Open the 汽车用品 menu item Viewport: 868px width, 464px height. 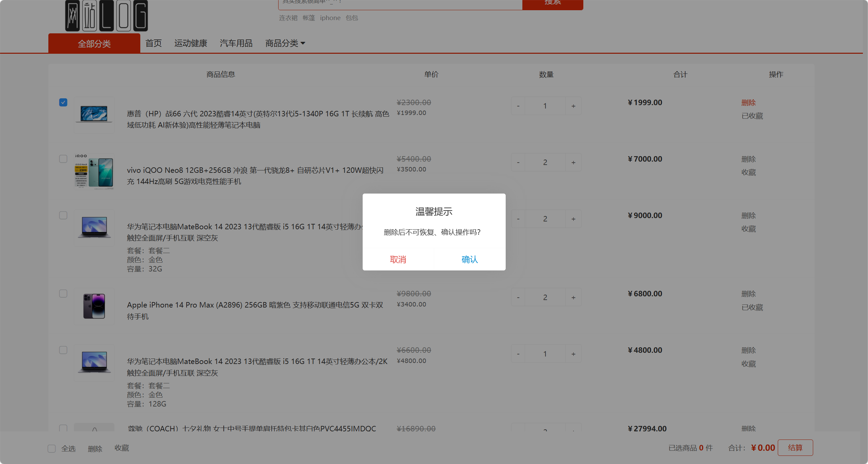coord(236,43)
